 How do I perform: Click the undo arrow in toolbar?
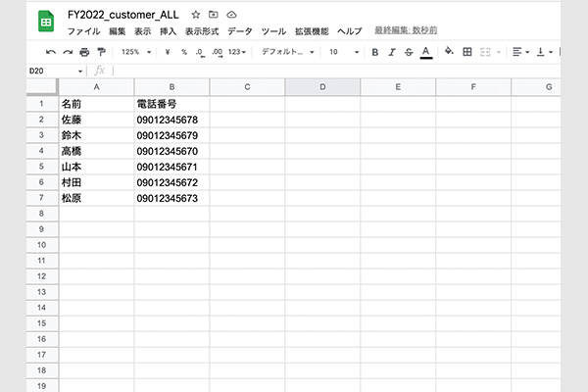click(51, 52)
